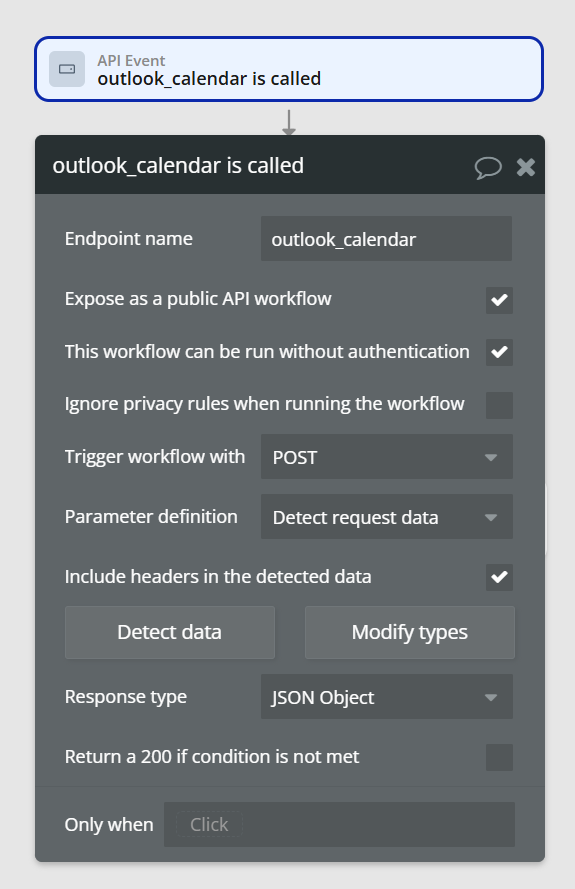Click the POST dropdown arrow
575x889 pixels.
pos(491,458)
